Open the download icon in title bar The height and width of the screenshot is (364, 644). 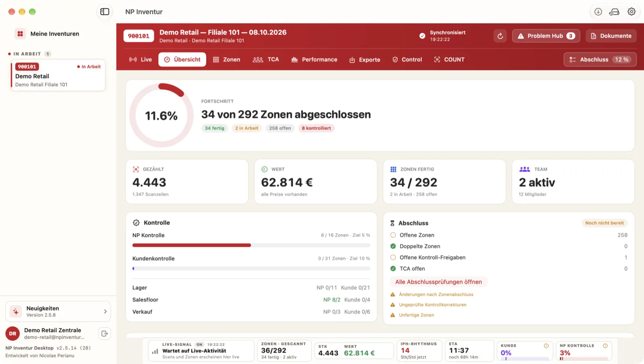click(598, 12)
